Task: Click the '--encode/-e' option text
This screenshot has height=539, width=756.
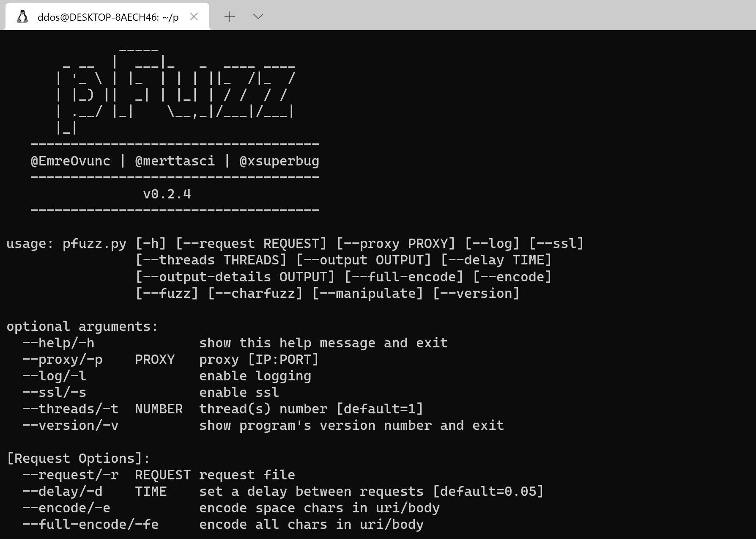Action: [66, 508]
